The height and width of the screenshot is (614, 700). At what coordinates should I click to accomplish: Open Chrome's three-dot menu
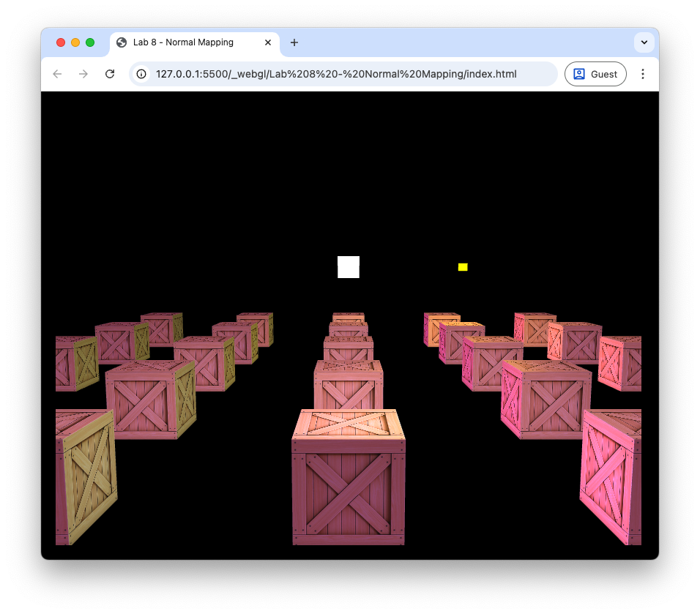point(643,74)
